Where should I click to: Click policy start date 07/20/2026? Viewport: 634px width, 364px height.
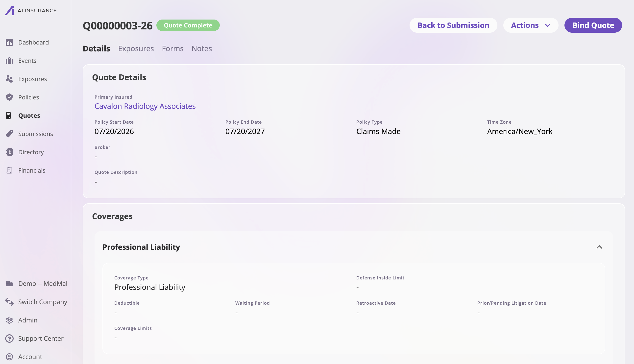[x=114, y=131]
